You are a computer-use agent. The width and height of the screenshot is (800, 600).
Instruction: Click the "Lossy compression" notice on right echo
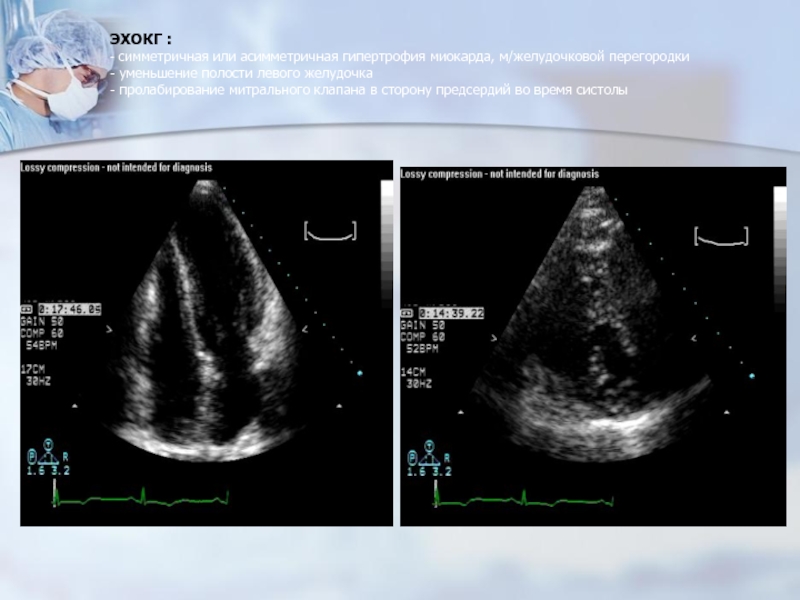499,174
